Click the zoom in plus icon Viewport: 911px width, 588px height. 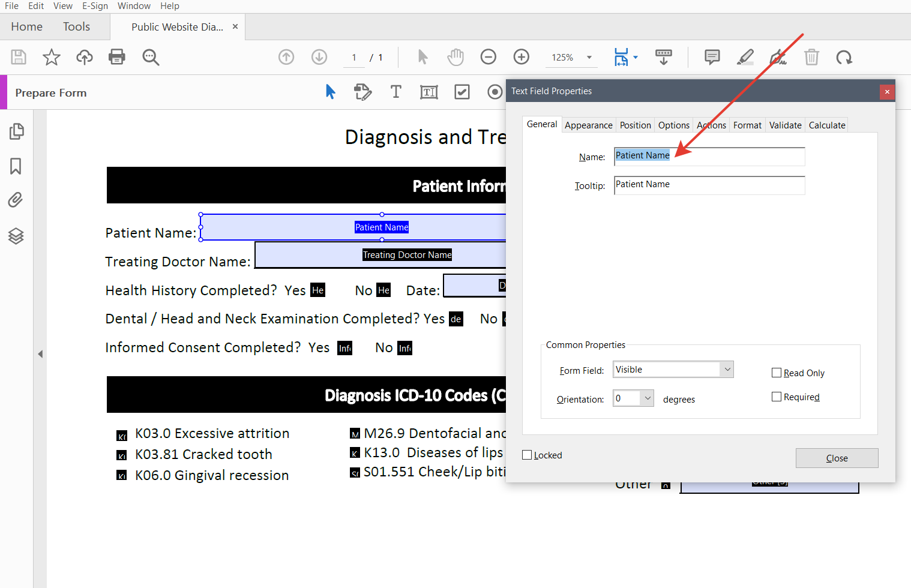tap(522, 57)
